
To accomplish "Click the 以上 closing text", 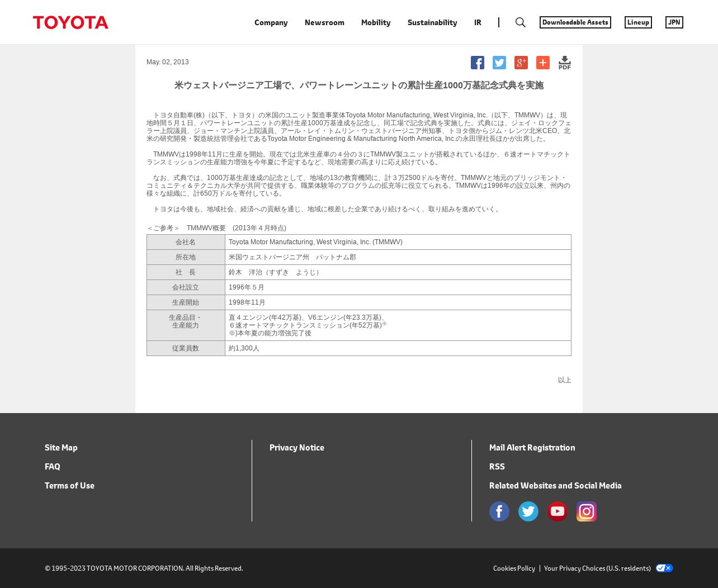I will (x=564, y=380).
